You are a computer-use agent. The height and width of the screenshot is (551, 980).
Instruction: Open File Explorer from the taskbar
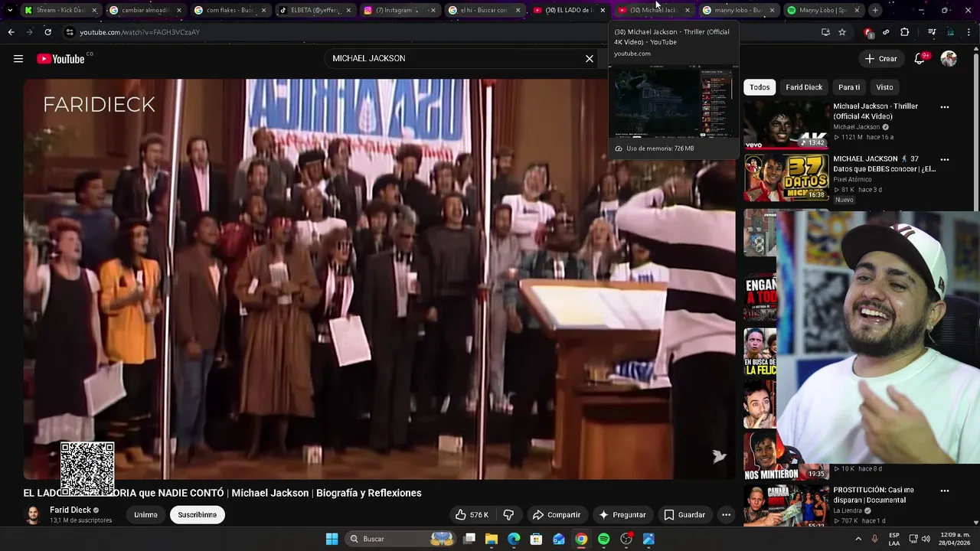click(492, 539)
